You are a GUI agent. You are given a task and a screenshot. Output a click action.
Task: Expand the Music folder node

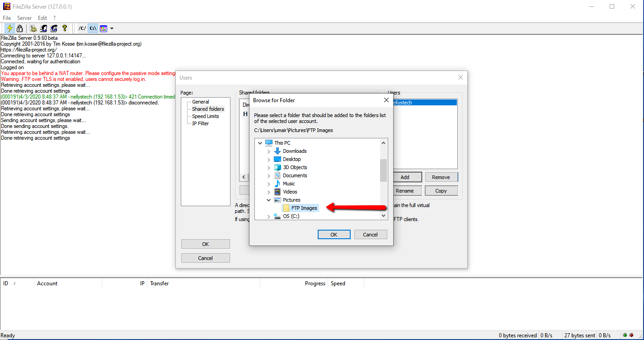click(x=269, y=184)
